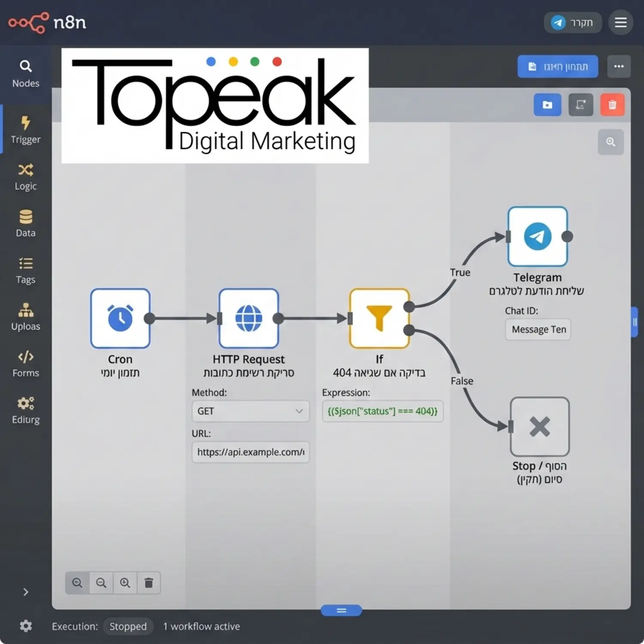Click the Telegram pill button in the header
Viewport: 644px width, 644px height.
pos(573,22)
